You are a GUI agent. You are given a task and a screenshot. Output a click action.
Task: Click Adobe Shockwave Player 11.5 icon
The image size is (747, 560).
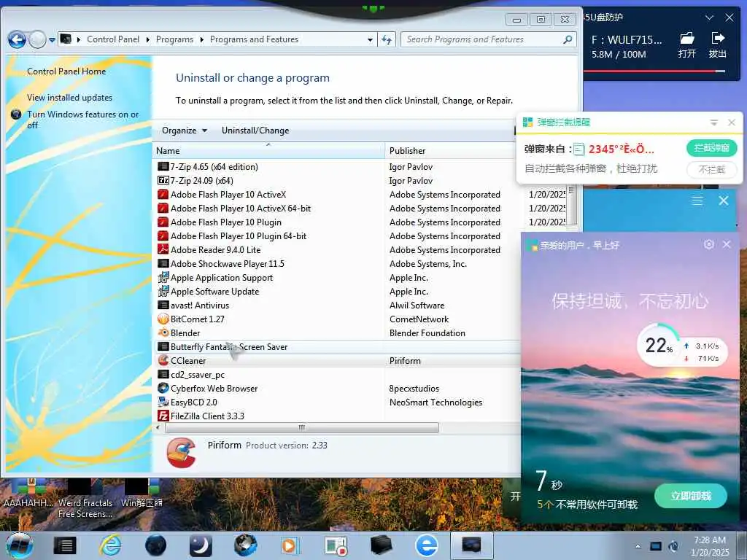point(163,263)
